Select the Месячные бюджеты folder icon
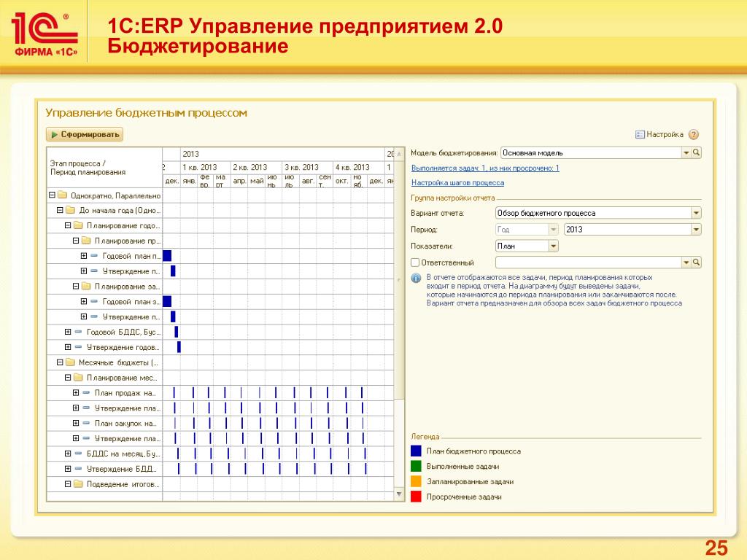The image size is (747, 560). point(71,362)
